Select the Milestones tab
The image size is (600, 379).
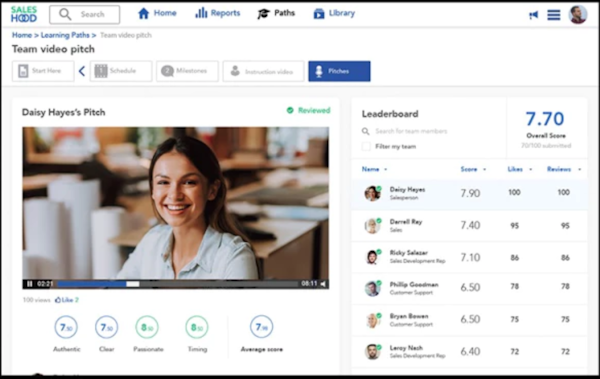(x=187, y=71)
